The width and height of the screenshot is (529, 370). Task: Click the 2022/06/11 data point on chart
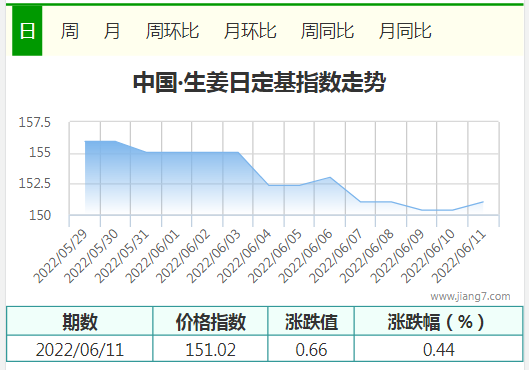483,202
